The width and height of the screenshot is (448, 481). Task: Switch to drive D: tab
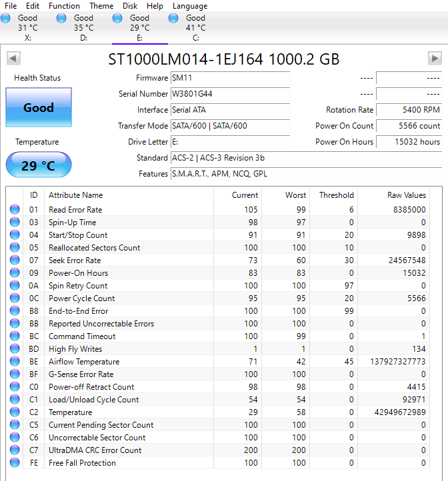[84, 27]
